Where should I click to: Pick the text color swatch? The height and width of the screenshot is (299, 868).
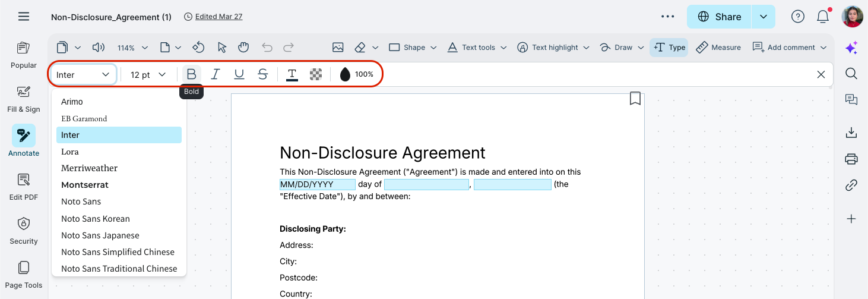pos(292,74)
